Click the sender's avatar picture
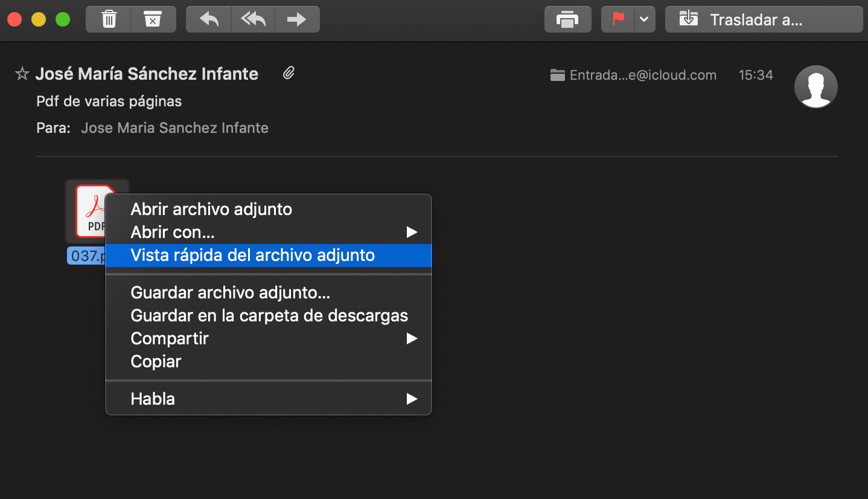This screenshot has width=868, height=499. [815, 87]
